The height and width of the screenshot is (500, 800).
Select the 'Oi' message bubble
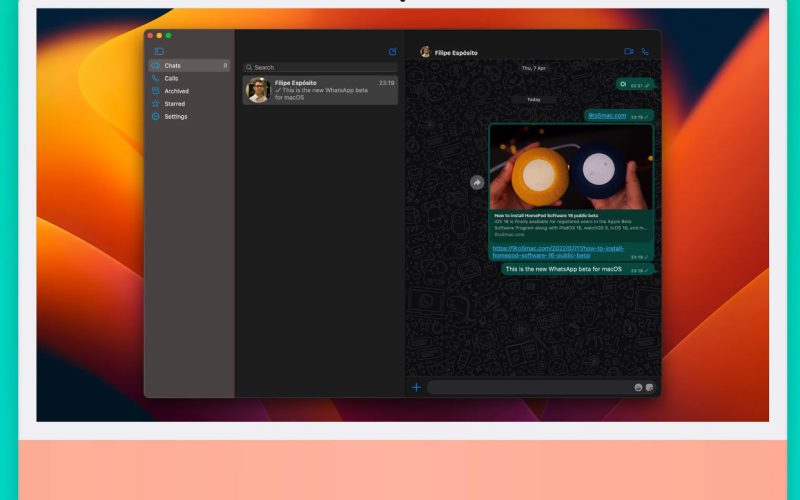pyautogui.click(x=635, y=84)
